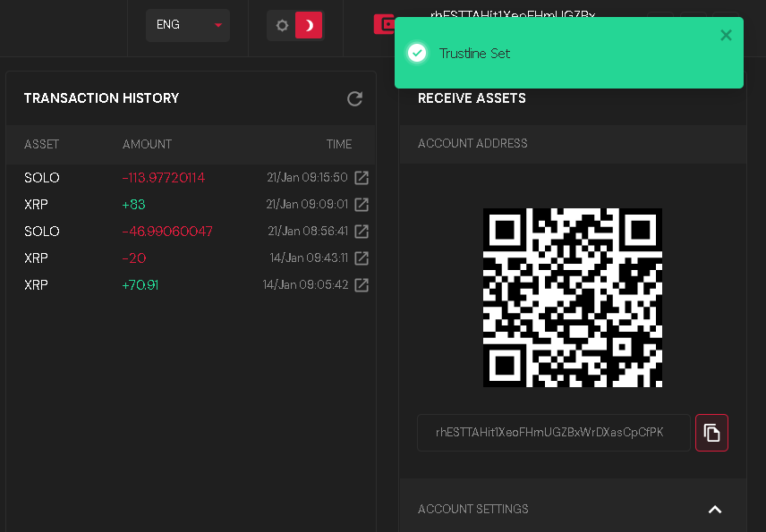The image size is (766, 532).
Task: Click XRP asset in the 09:05:42 row
Action: pyautogui.click(x=36, y=285)
